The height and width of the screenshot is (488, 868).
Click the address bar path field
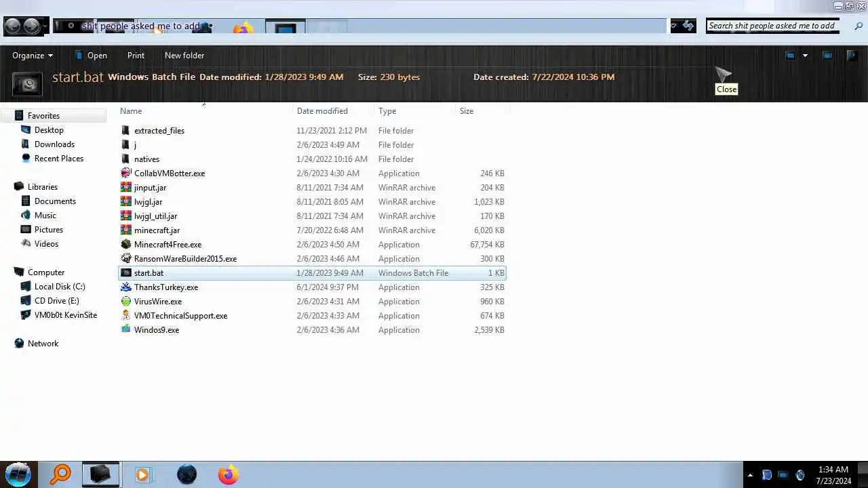click(x=359, y=26)
